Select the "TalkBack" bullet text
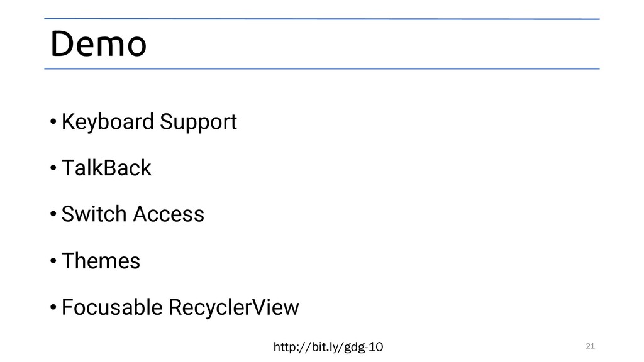644x362 pixels. [x=106, y=168]
